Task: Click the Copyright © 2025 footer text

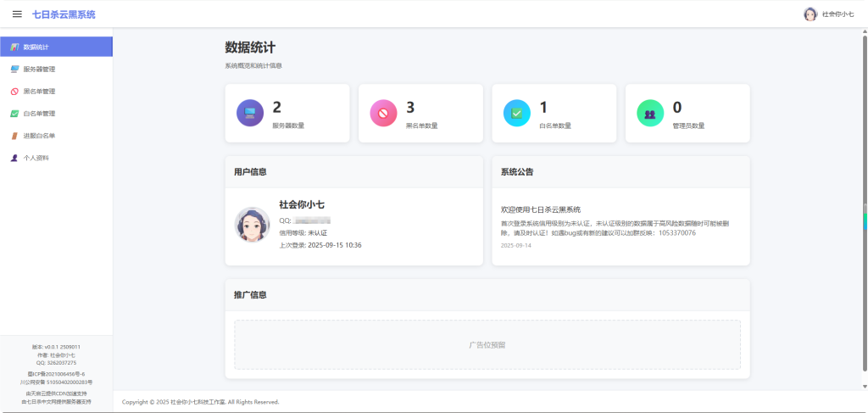Action: click(x=200, y=402)
